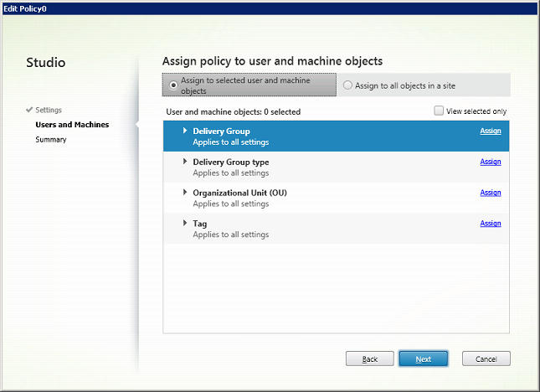Expand the Delivery Group type arrow
Image resolution: width=540 pixels, height=392 pixels.
185,162
